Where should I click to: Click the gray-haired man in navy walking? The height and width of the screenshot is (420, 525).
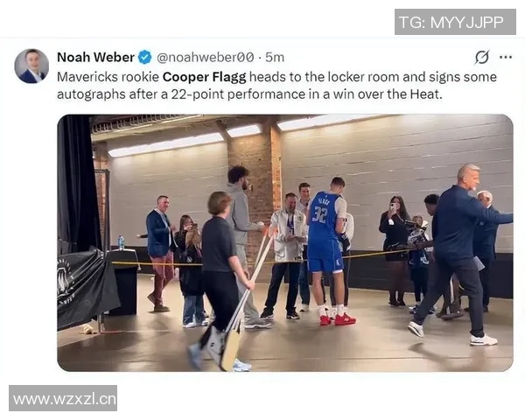(460, 255)
